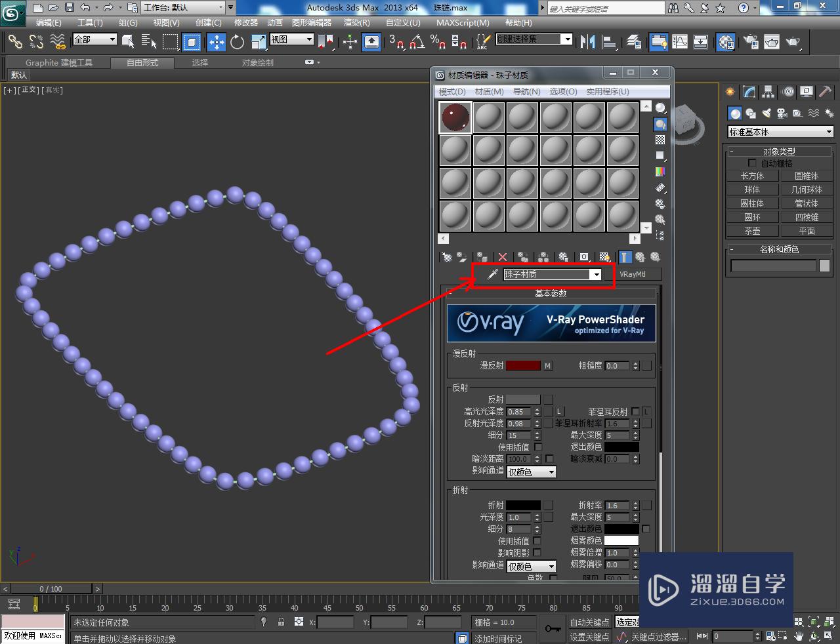Open the Hierarchy panel tab icon
This screenshot has width=840, height=644.
(x=768, y=92)
